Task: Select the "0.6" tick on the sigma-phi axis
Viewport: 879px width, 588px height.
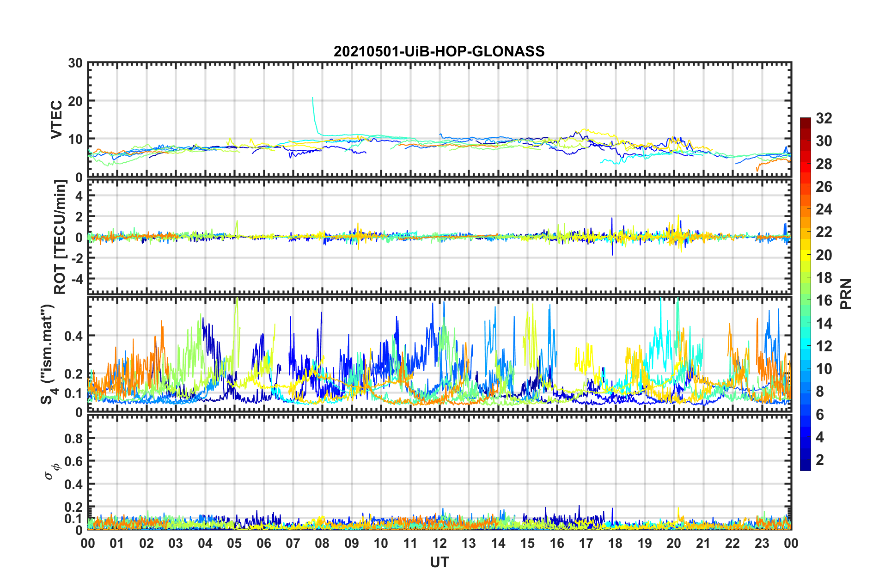Action: [x=73, y=461]
